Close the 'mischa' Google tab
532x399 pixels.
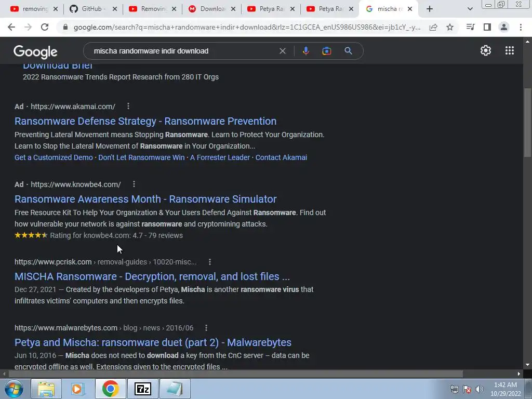[410, 9]
